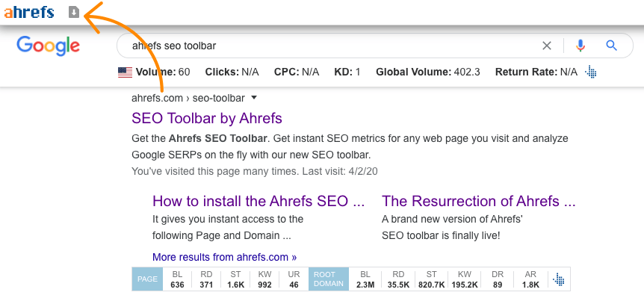This screenshot has height=307, width=644.
Task: Click the Ahrefs logo in toolbar
Action: tap(29, 12)
